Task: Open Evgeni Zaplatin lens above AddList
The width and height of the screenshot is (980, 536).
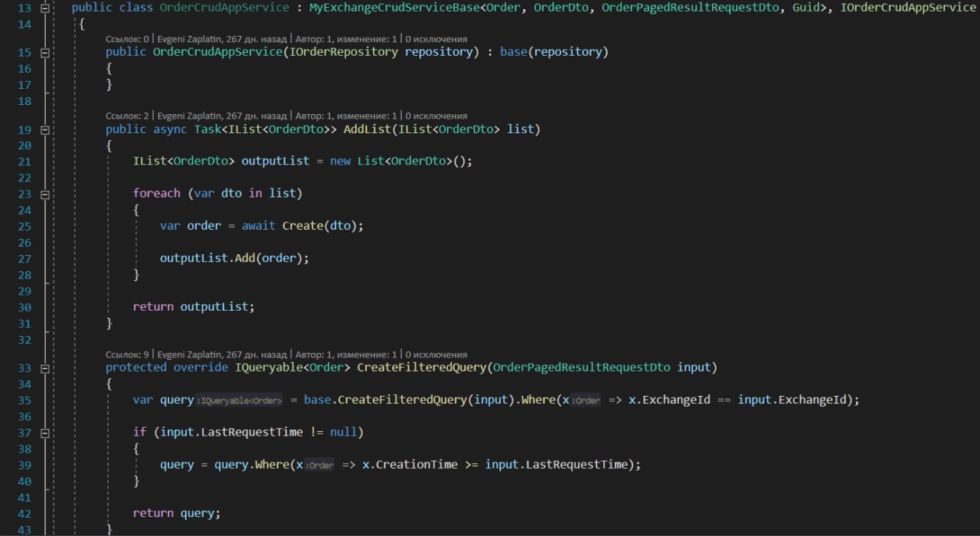Action: pos(222,115)
